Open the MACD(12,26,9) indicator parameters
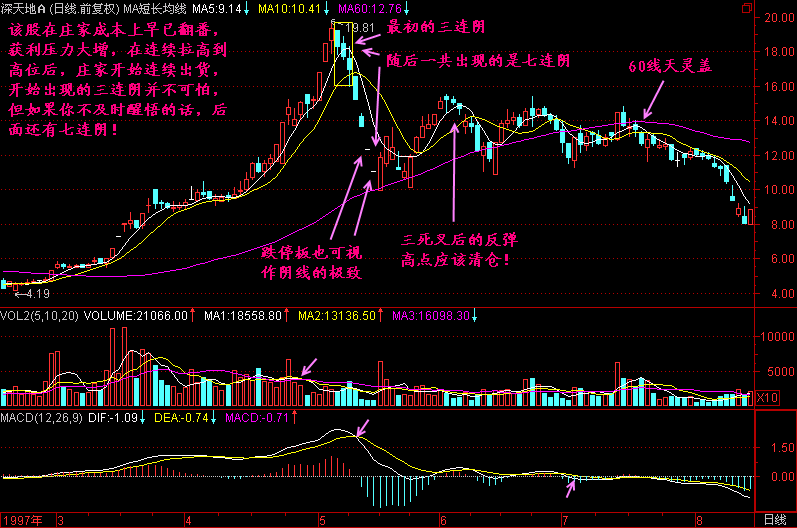The height and width of the screenshot is (528, 797). [42, 416]
